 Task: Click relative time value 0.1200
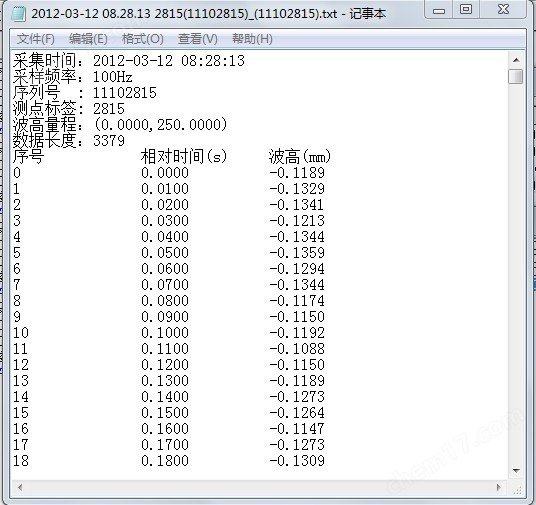coord(165,364)
